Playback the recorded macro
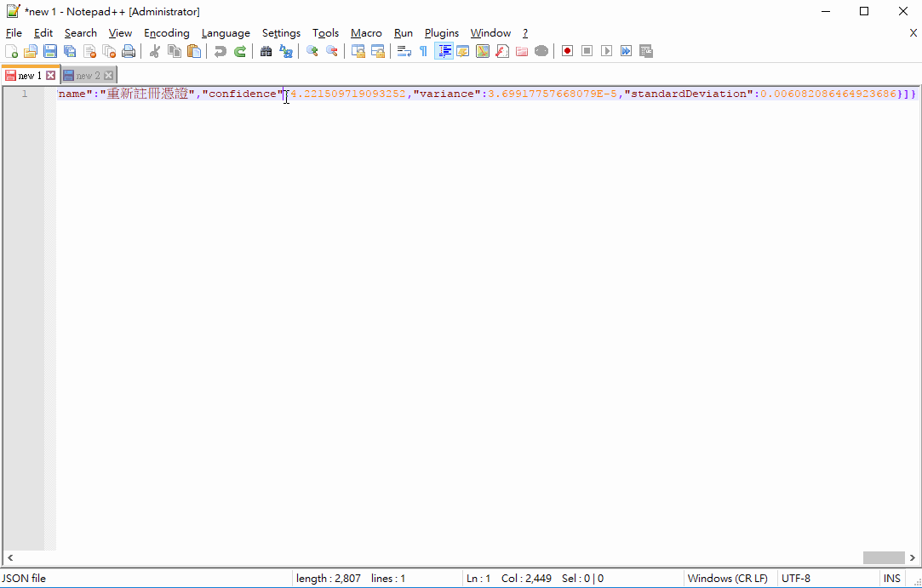Screen dimensions: 922x588 pyautogui.click(x=606, y=50)
